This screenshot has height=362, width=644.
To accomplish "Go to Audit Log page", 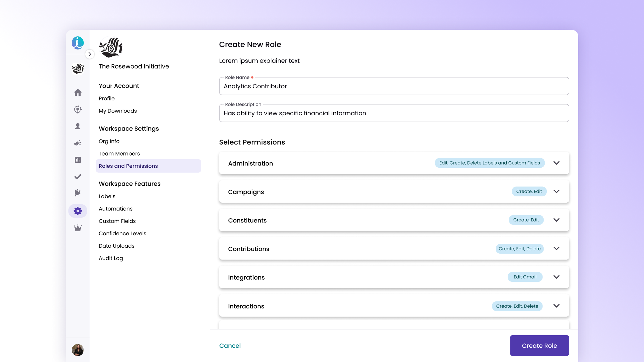I will click(x=111, y=258).
